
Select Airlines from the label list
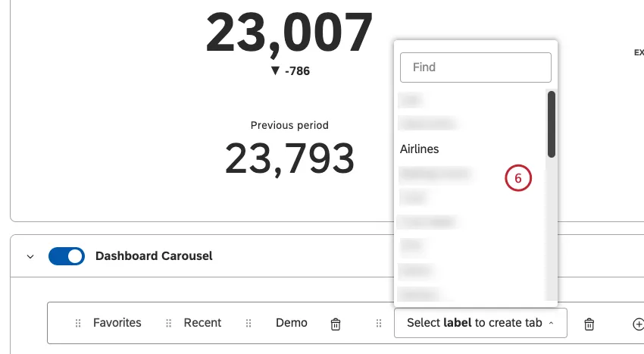pos(420,149)
